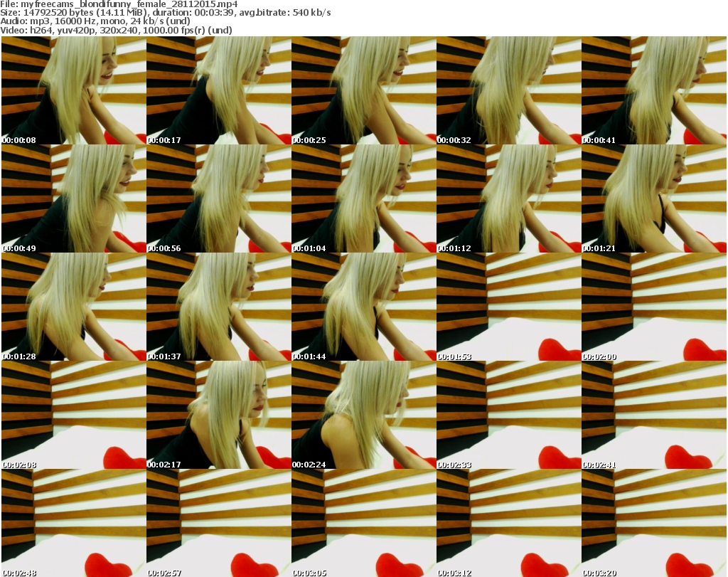Image resolution: width=728 pixels, height=577 pixels.
Task: Open the frame stamped 00:00:49
Action: (x=74, y=198)
